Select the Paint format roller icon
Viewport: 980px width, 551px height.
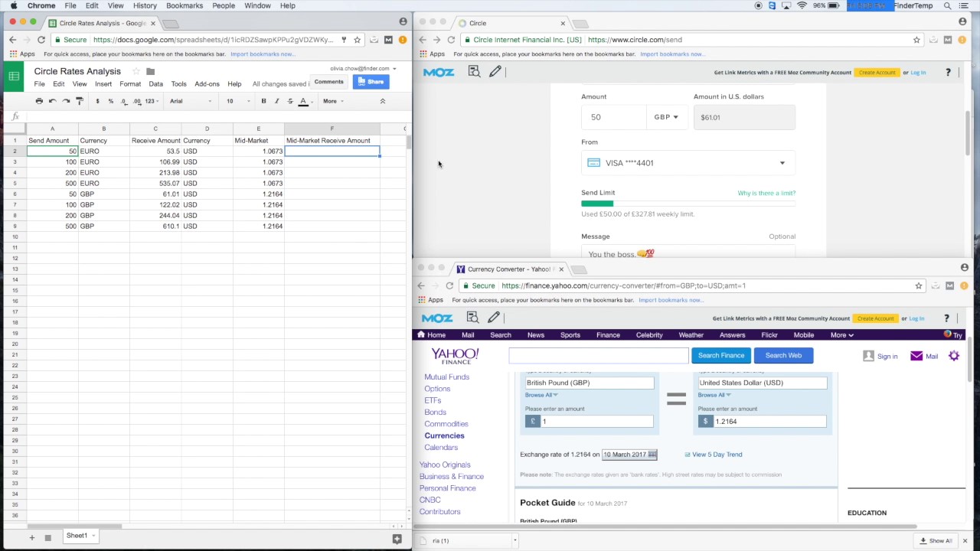80,101
